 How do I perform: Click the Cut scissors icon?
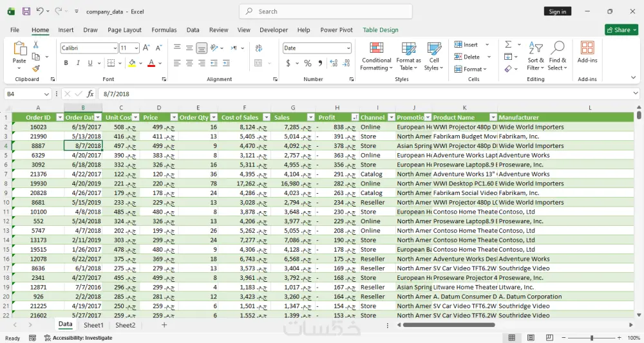(x=35, y=44)
